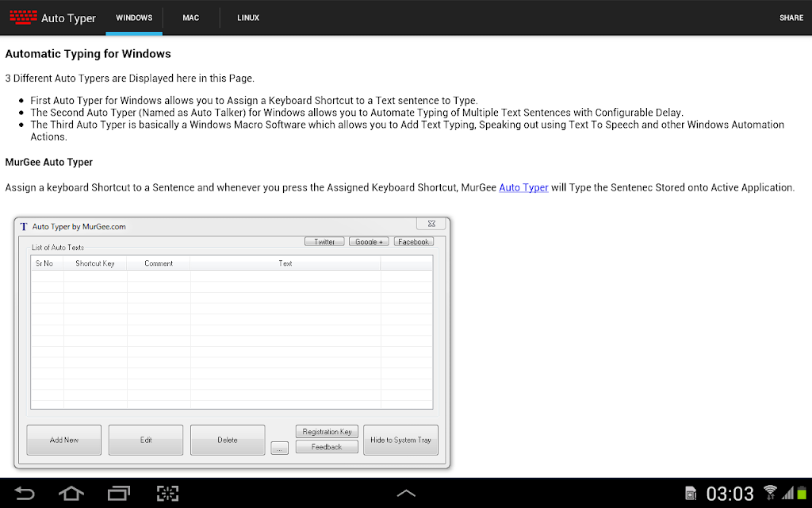The image size is (812, 508).
Task: Tap the battery status icon
Action: (x=802, y=493)
